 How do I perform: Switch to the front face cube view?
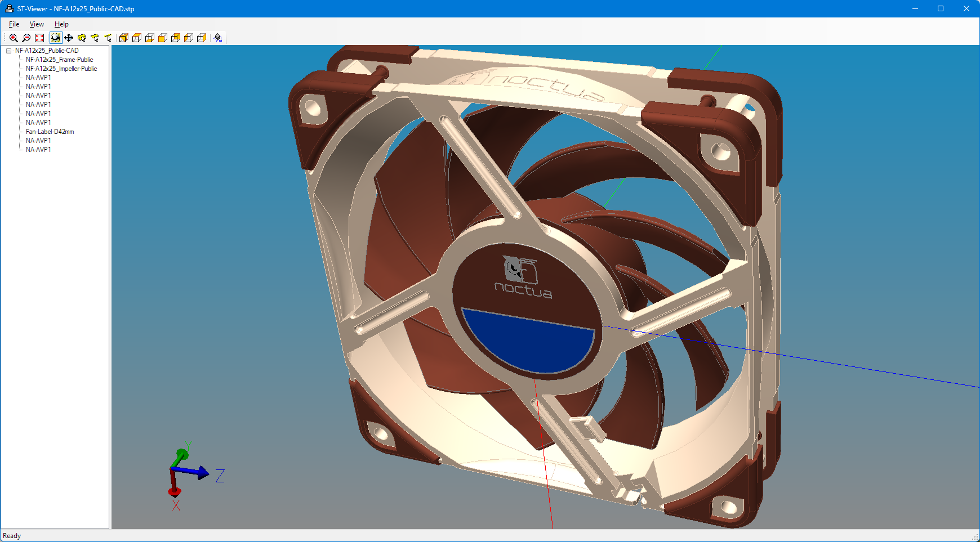(x=163, y=38)
